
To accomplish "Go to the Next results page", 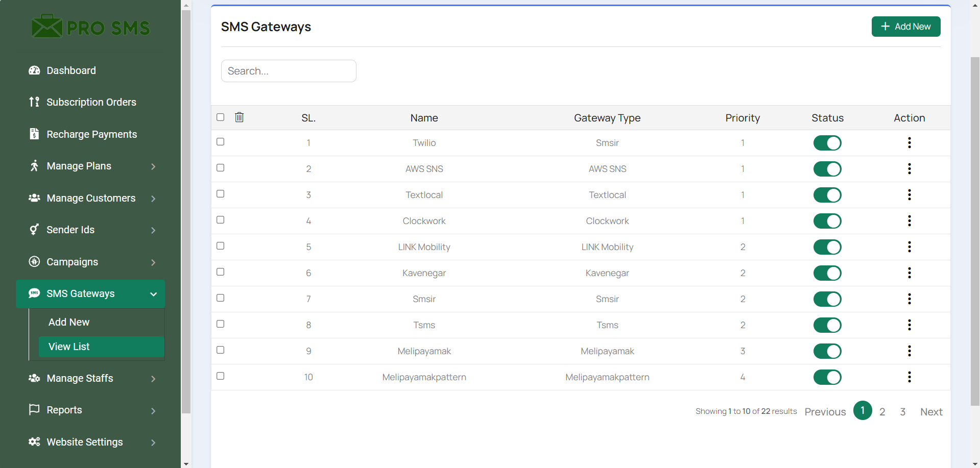I will point(931,412).
